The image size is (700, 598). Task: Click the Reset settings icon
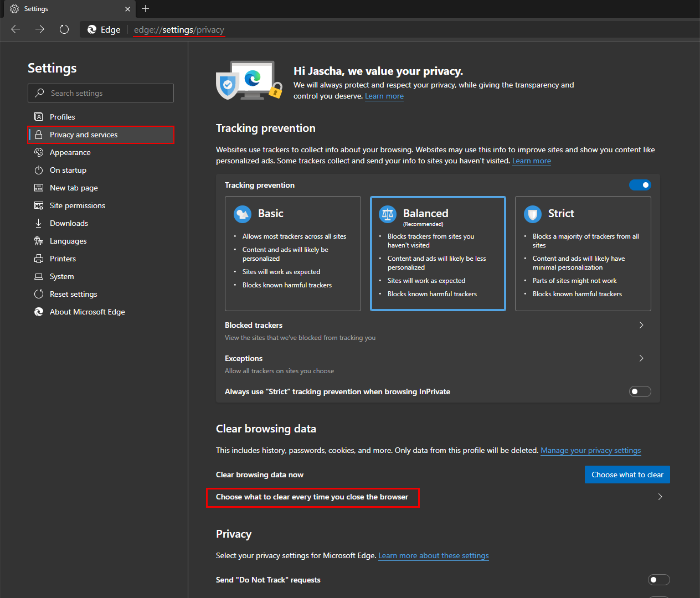39,294
